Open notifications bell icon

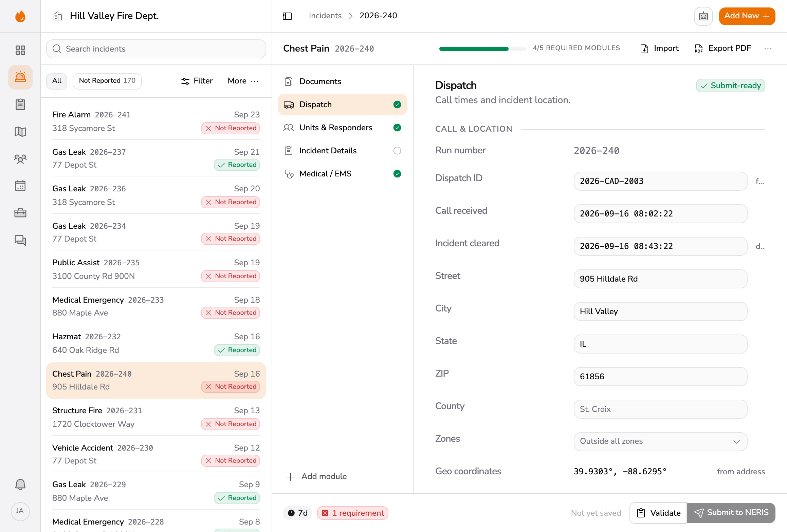pos(20,484)
